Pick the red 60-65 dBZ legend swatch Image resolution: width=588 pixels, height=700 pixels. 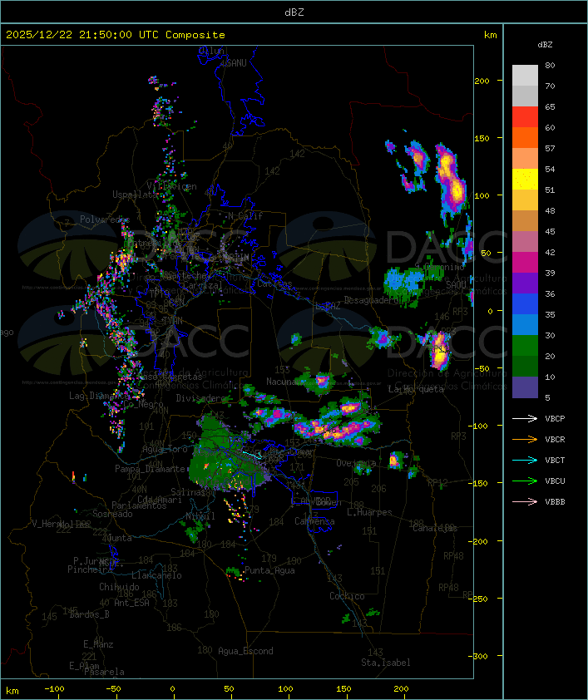525,117
